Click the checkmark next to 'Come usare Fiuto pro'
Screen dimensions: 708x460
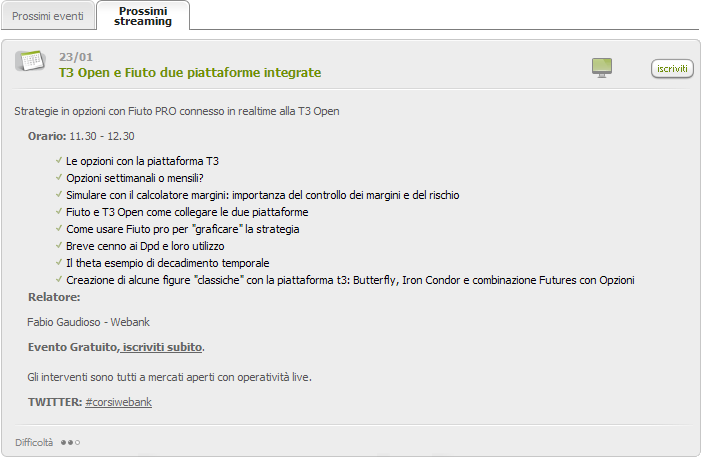click(x=59, y=228)
